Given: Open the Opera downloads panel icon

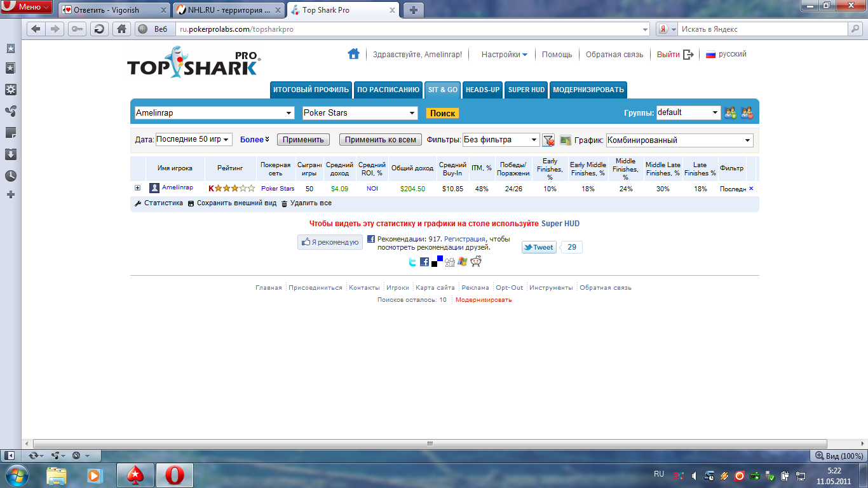Looking at the screenshot, I should [10, 154].
